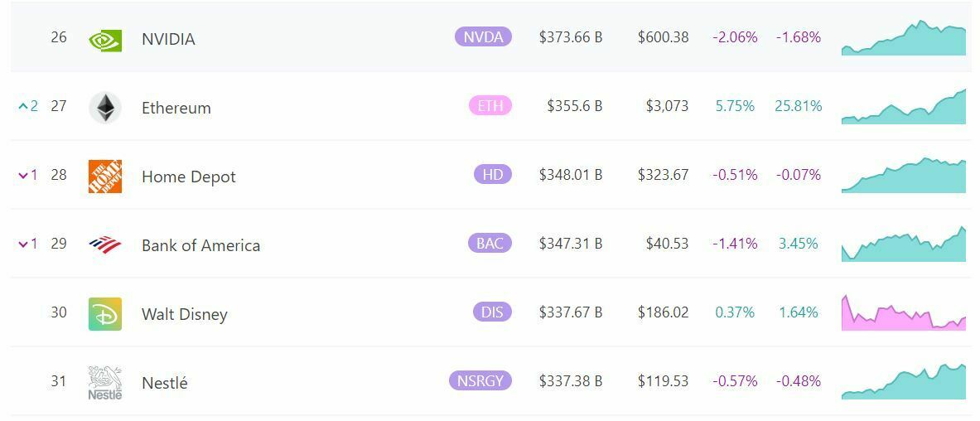Open the NVIDIA company name link
Image resolution: width=980 pixels, height=421 pixels.
[x=168, y=39]
